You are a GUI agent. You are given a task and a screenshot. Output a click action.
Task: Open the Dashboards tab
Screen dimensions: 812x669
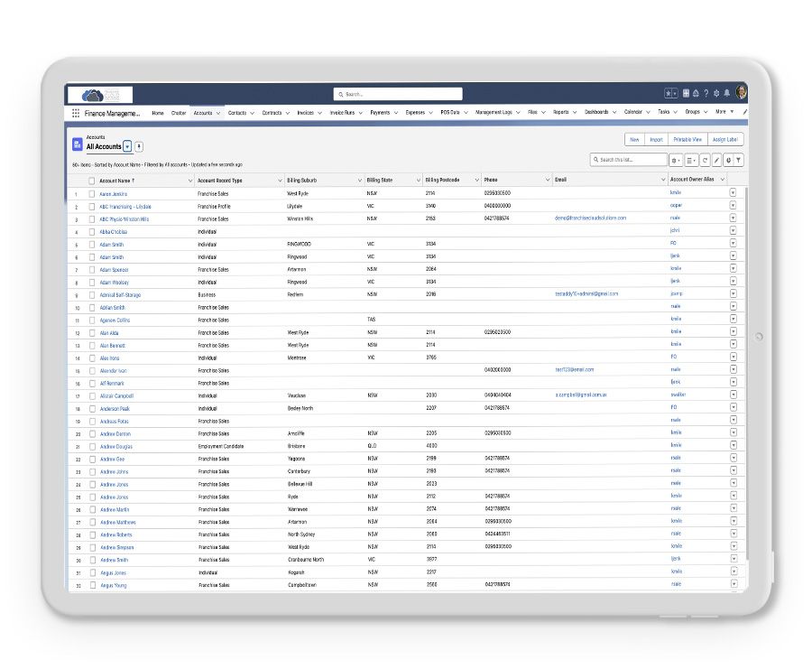[x=596, y=112]
